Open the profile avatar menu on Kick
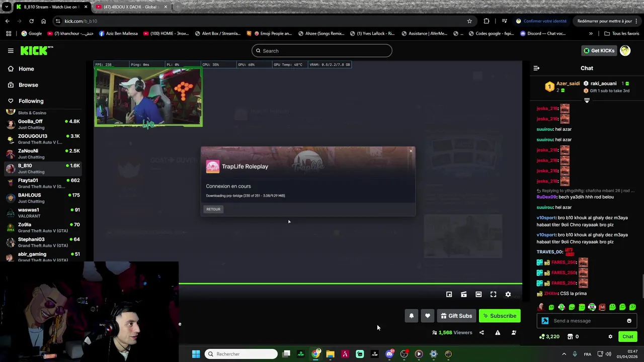This screenshot has width=644, height=362. (x=625, y=50)
